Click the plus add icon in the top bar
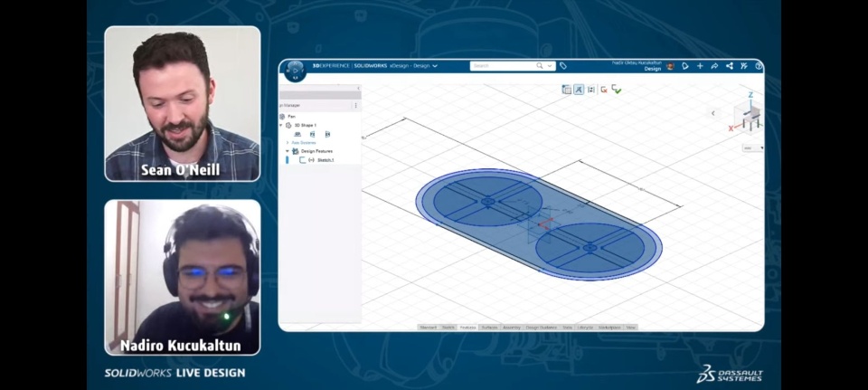Image resolution: width=868 pixels, height=390 pixels. 700,66
